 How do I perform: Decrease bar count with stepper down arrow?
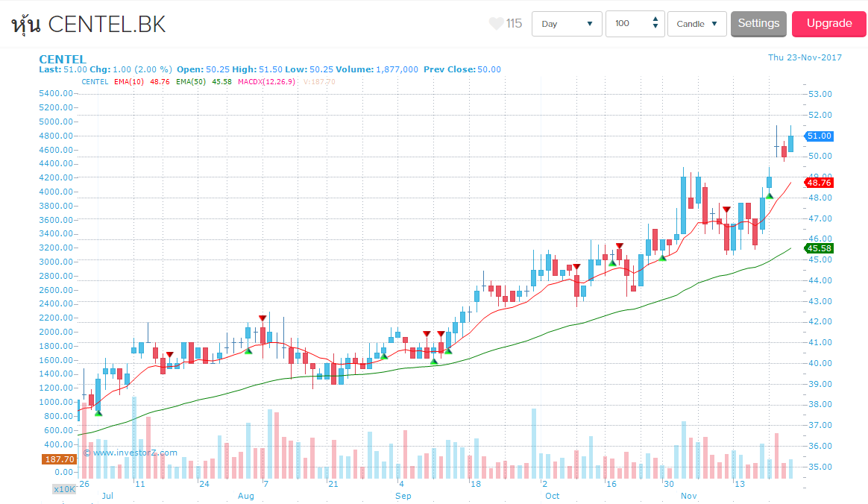coord(655,27)
